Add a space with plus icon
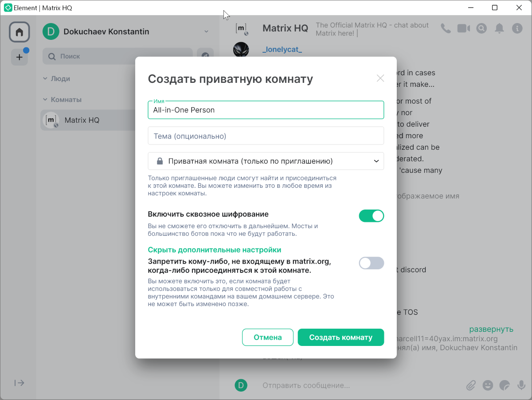This screenshot has height=400, width=532. [x=19, y=57]
